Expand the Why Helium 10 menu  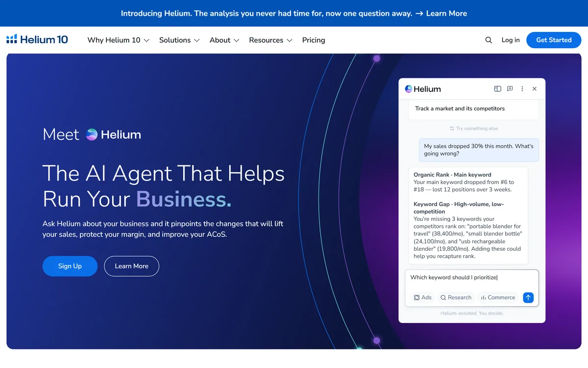click(118, 40)
